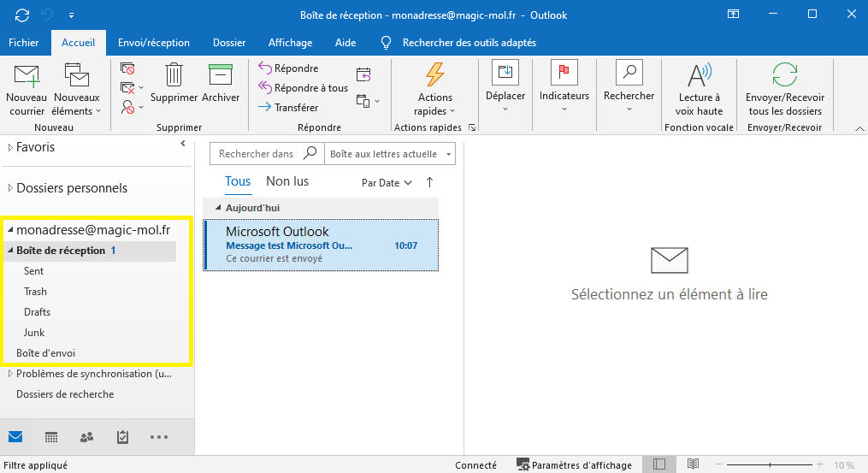Click the Undo icon in title bar
Image resolution: width=868 pixels, height=473 pixels.
click(x=48, y=15)
